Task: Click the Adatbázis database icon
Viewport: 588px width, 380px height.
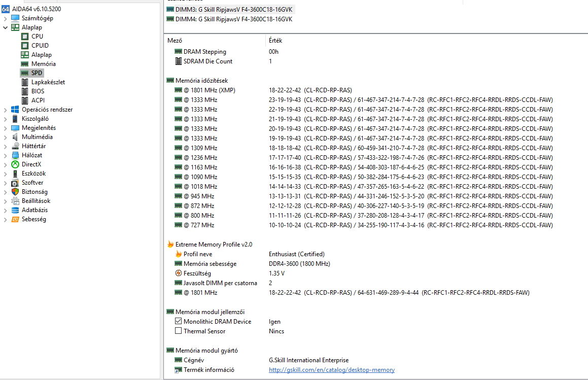Action: point(15,210)
